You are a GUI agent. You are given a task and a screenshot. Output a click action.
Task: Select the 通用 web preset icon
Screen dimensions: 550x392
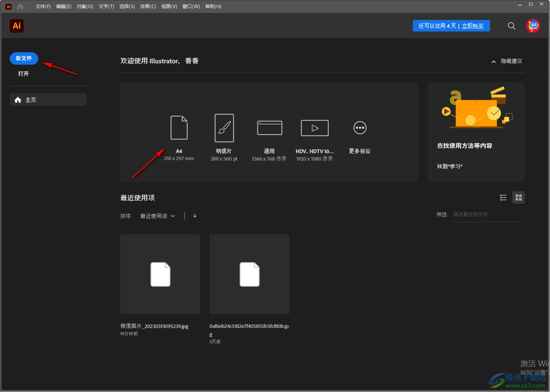[270, 128]
